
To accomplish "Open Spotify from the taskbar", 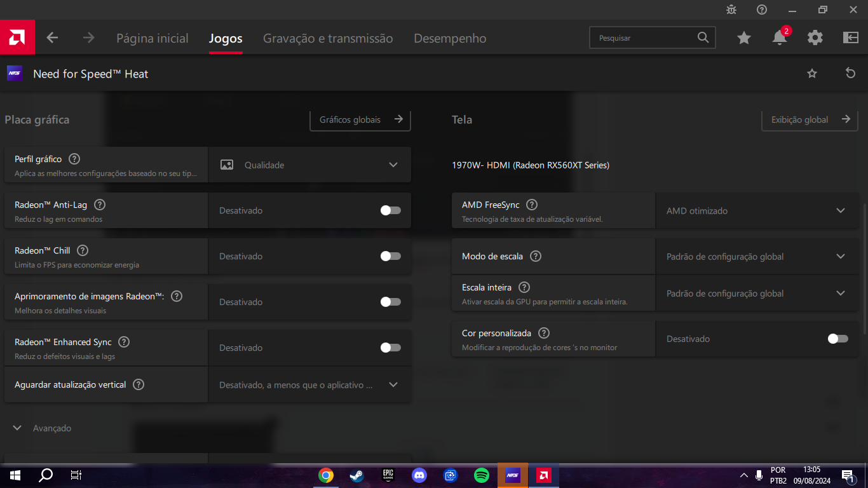I will pyautogui.click(x=482, y=475).
